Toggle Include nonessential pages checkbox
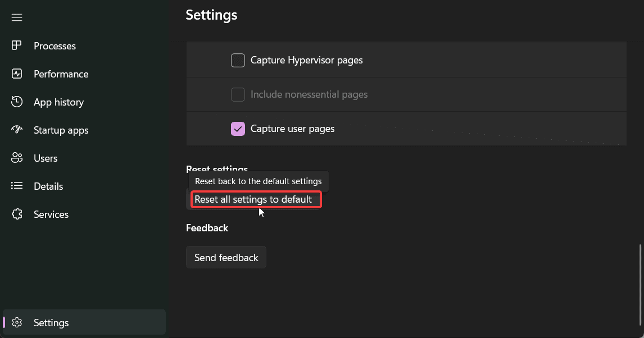The height and width of the screenshot is (338, 644). (238, 94)
